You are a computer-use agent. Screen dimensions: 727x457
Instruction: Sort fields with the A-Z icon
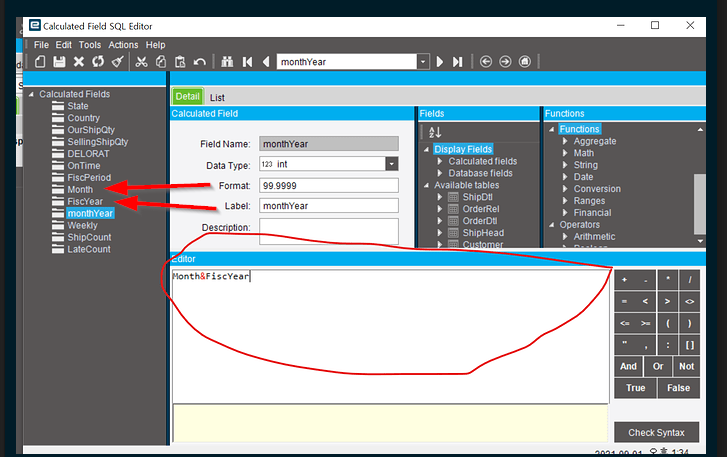(434, 132)
